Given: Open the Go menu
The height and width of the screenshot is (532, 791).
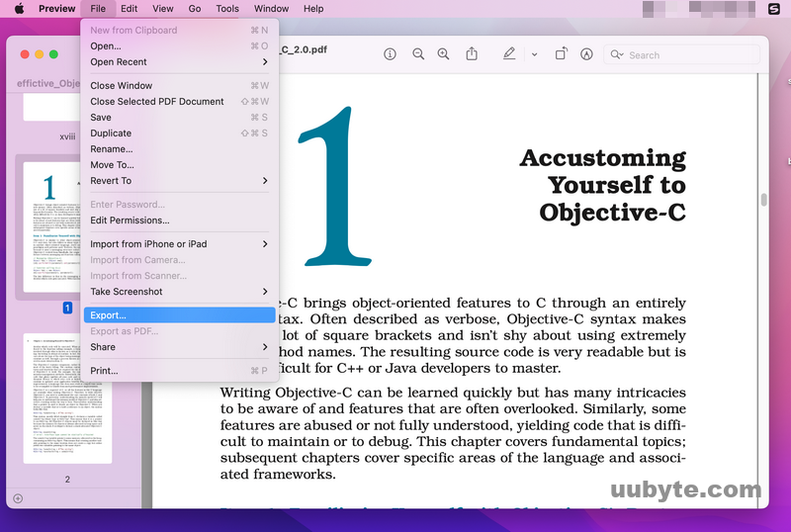Looking at the screenshot, I should 194,9.
